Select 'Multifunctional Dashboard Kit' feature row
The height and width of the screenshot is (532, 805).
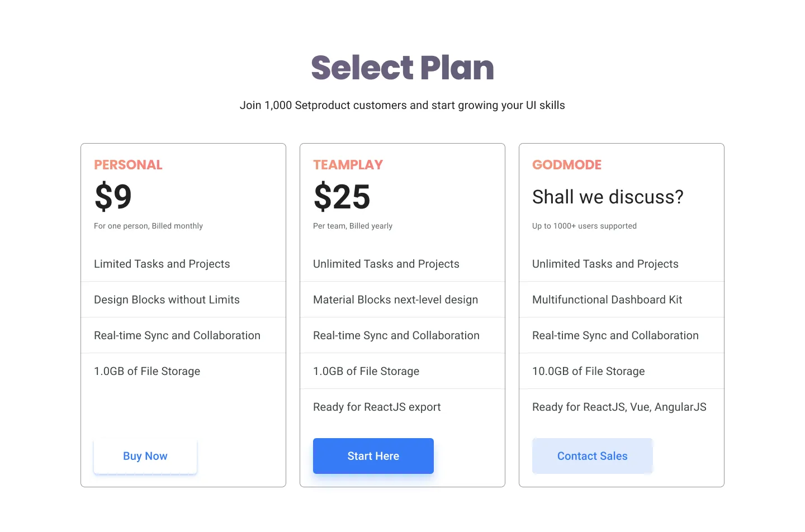(607, 300)
